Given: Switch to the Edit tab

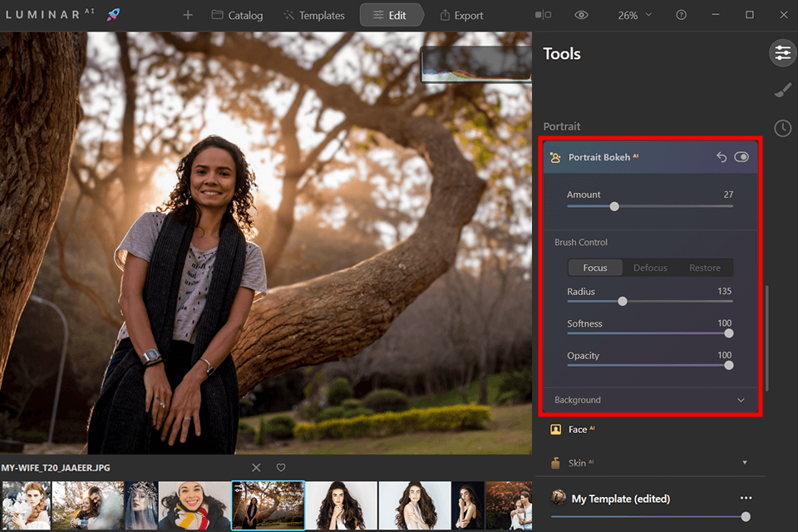Looking at the screenshot, I should [x=390, y=15].
